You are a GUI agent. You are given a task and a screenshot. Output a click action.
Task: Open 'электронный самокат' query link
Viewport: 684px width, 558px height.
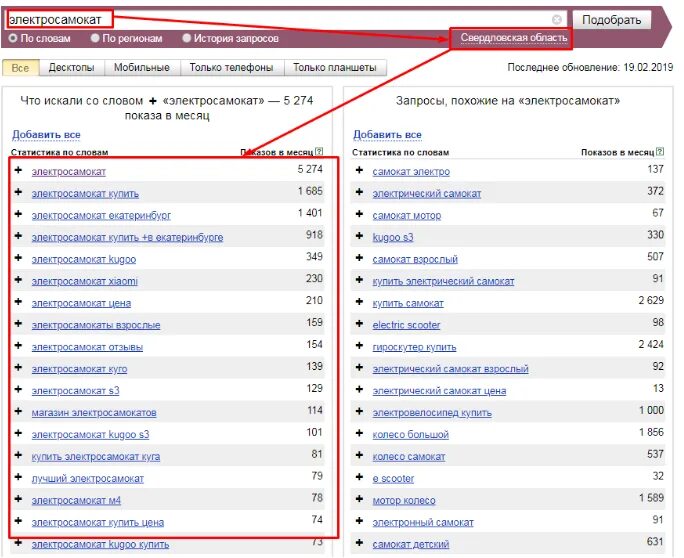click(423, 523)
